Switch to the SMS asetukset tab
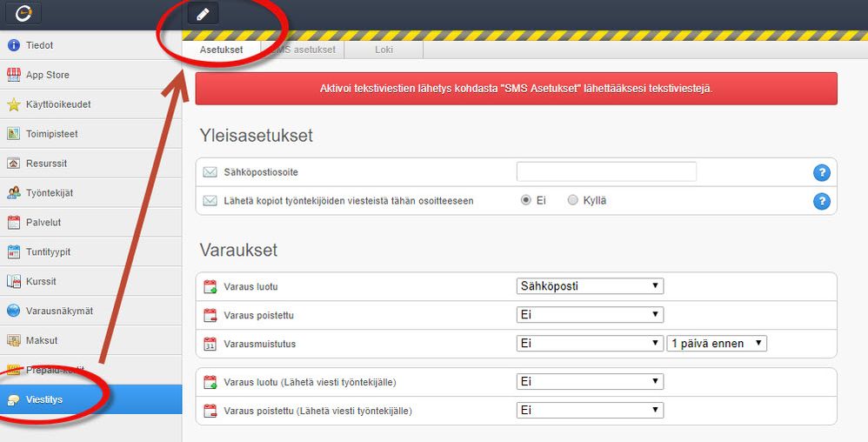The width and height of the screenshot is (868, 442). click(303, 50)
